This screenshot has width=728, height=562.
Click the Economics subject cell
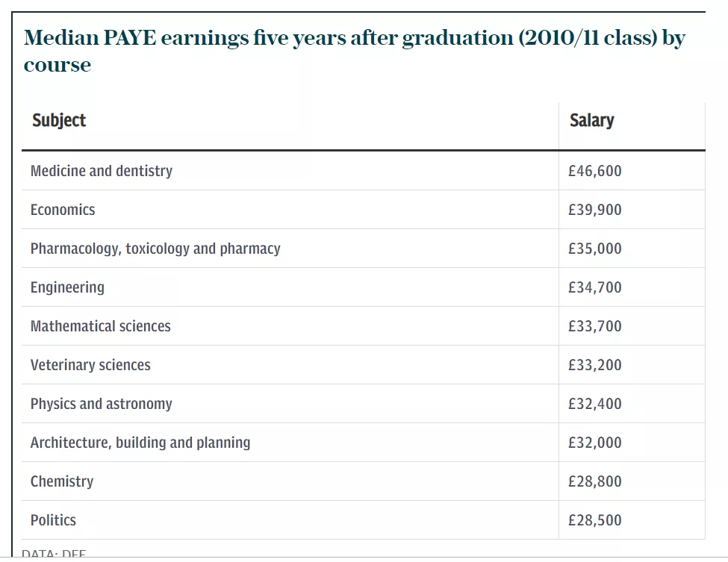[x=63, y=210]
